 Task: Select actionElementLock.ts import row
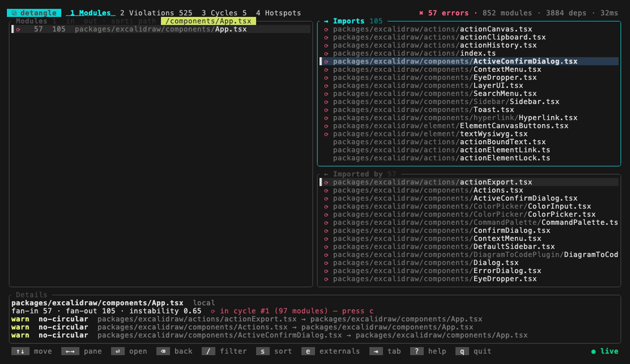[x=469, y=158]
